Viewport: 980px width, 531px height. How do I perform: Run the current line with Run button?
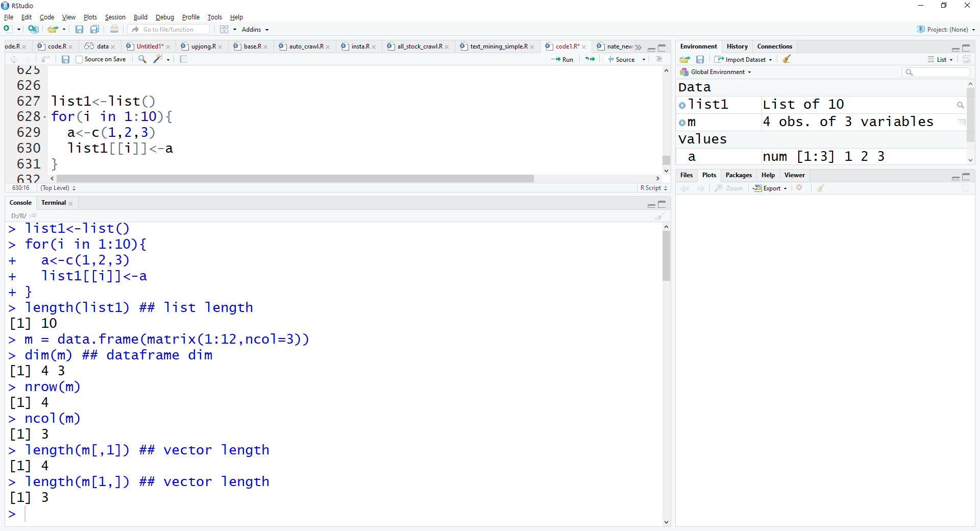562,60
